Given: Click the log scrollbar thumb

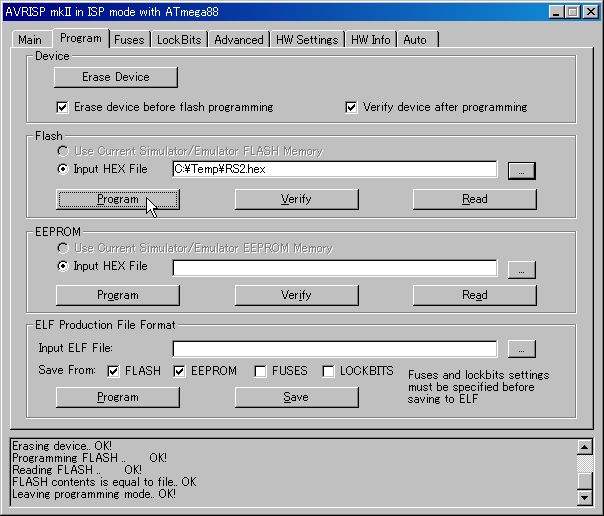Looking at the screenshot, I should click(x=585, y=480).
